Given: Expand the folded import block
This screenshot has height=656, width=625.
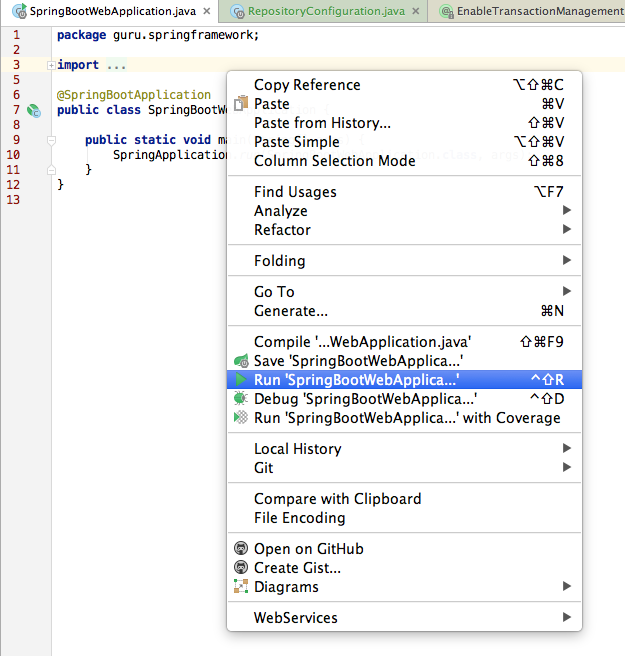Looking at the screenshot, I should tap(51, 65).
